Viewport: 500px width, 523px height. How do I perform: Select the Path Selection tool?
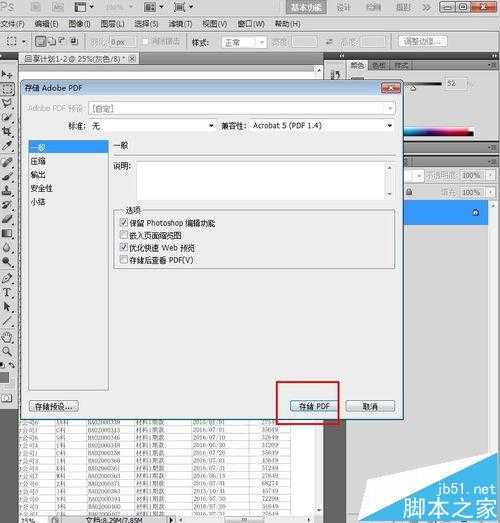[x=7, y=307]
